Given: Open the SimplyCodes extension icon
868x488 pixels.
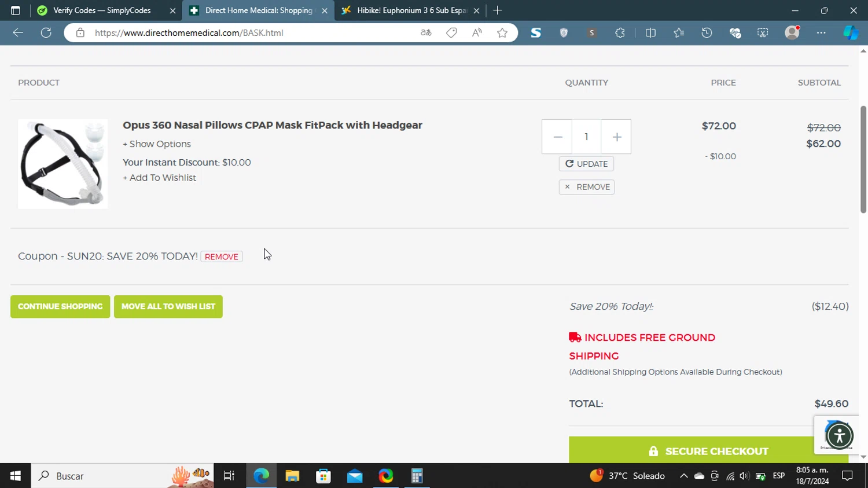Looking at the screenshot, I should point(536,33).
